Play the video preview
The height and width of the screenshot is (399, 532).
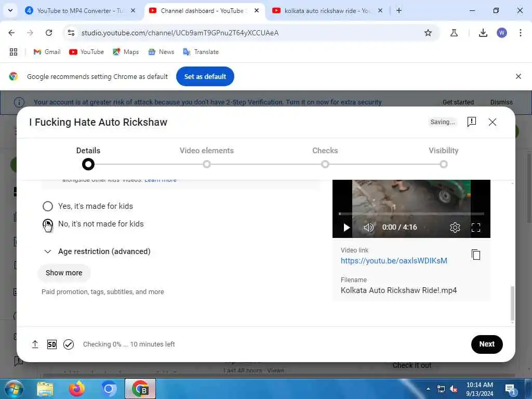tap(347, 228)
